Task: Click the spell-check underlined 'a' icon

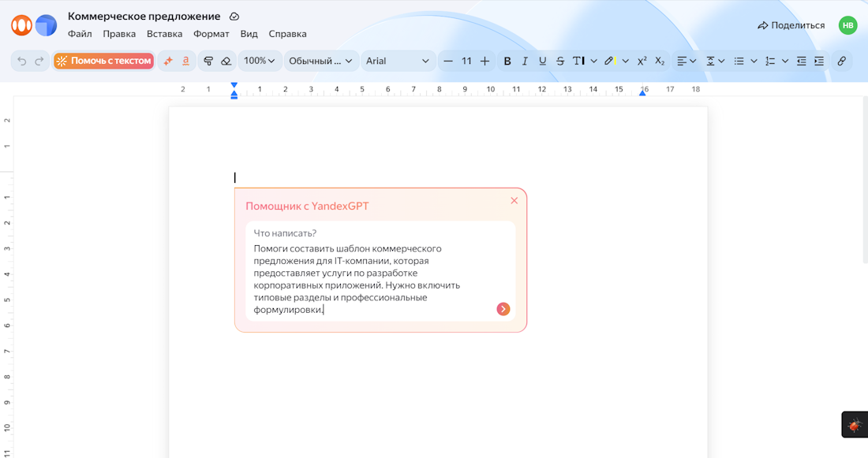Action: point(186,61)
